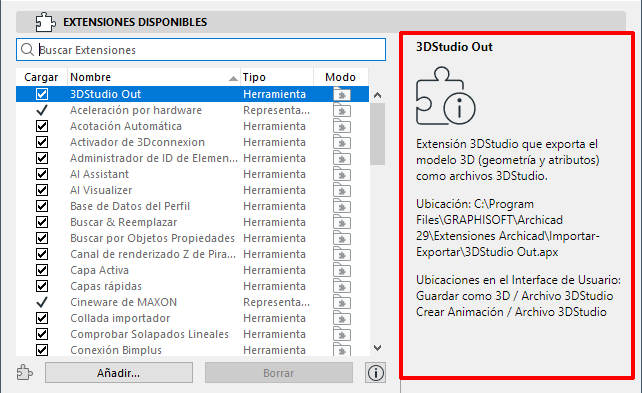This screenshot has width=642, height=393.
Task: Select Conexión Bimplus in the list
Action: click(x=116, y=350)
